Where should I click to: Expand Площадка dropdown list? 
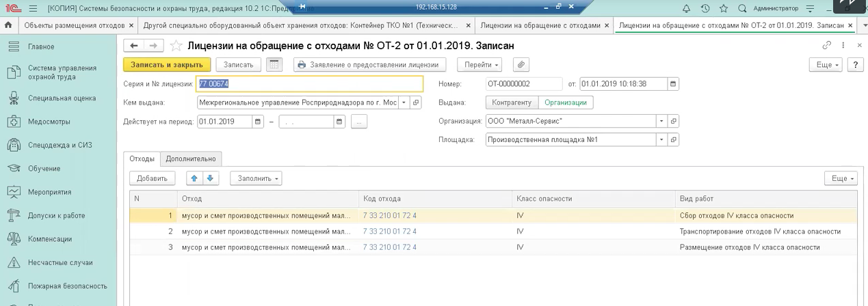[661, 140]
